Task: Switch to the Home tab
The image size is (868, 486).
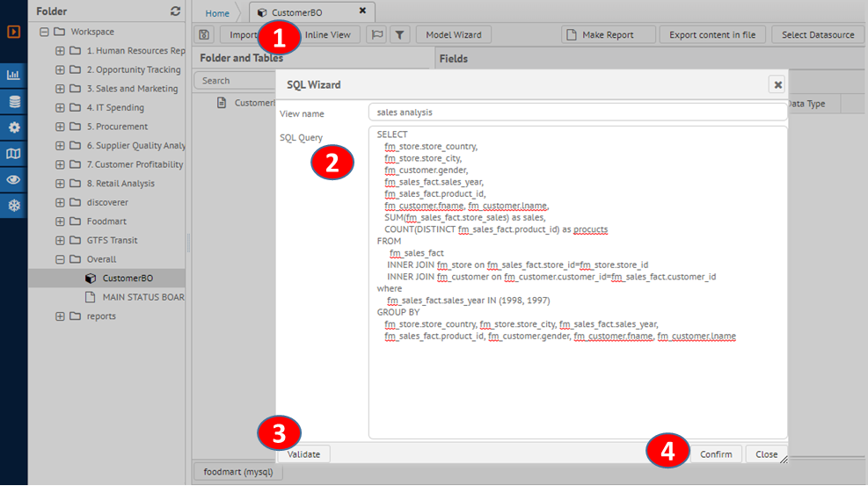Action: click(217, 13)
